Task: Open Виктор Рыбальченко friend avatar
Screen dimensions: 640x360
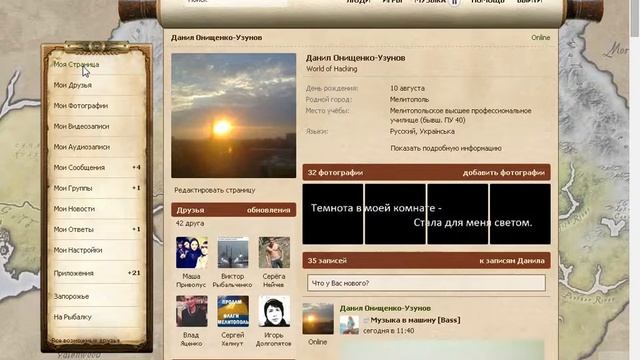Action: click(233, 252)
